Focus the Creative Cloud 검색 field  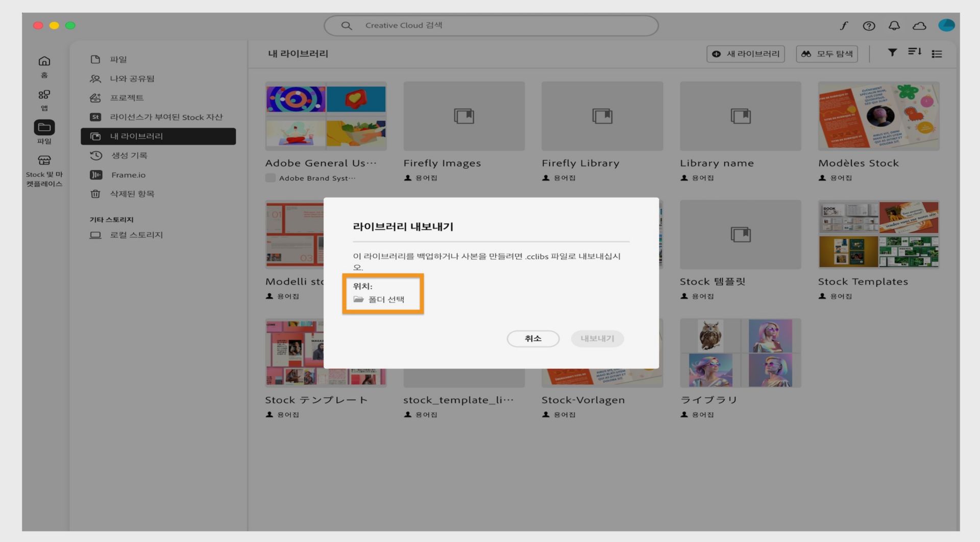(491, 26)
